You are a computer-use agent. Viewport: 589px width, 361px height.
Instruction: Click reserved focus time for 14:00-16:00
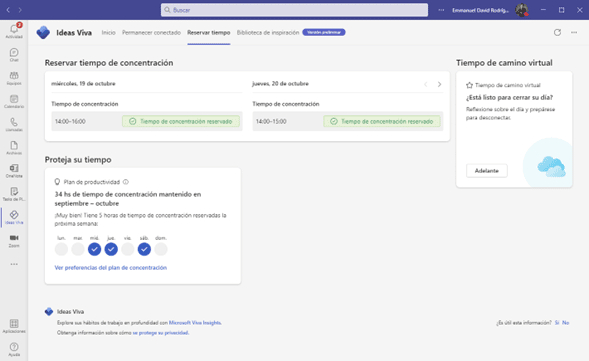pos(181,121)
